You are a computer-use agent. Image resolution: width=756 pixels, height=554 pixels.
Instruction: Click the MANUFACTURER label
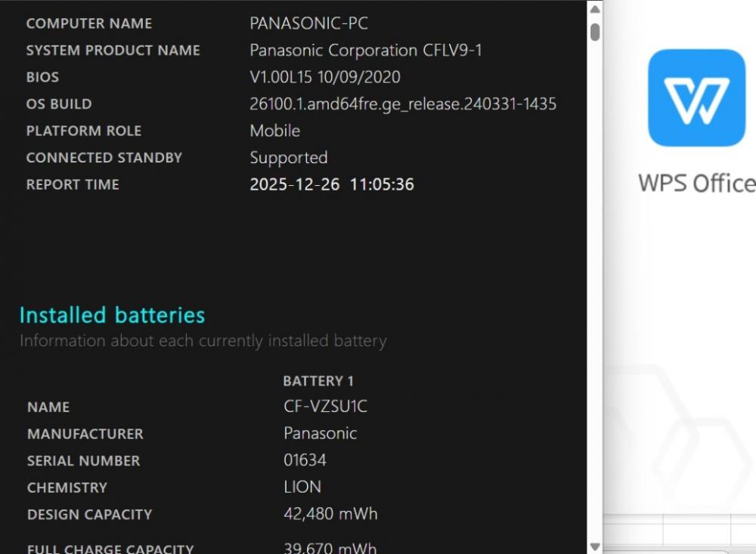coord(85,434)
